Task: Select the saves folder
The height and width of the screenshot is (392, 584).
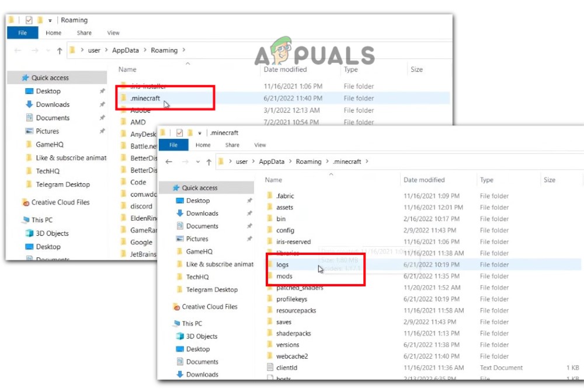Action: (x=284, y=322)
